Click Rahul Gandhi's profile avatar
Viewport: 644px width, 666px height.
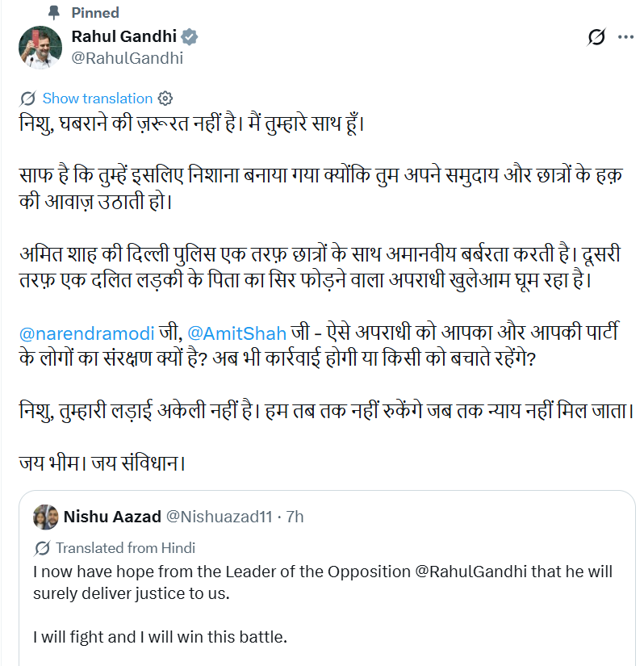pyautogui.click(x=40, y=48)
